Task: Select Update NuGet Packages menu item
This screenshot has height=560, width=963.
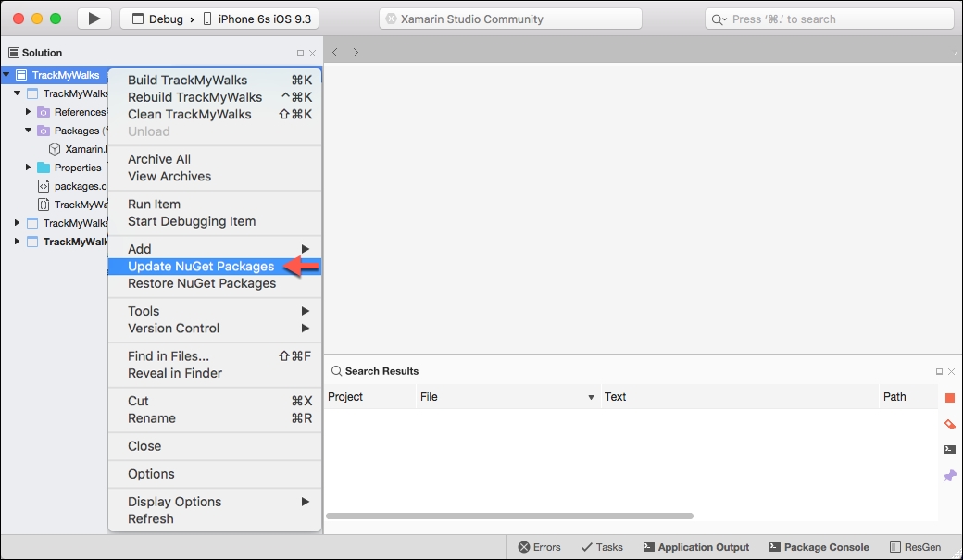Action: click(x=201, y=267)
